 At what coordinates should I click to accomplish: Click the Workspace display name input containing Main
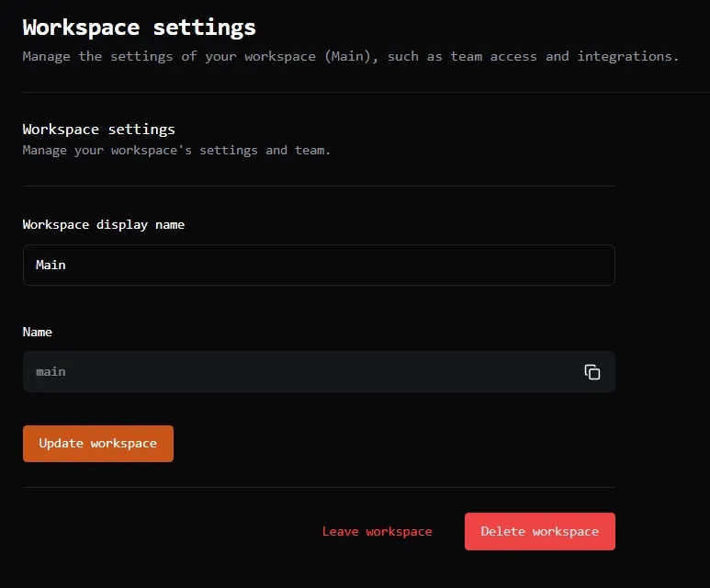tap(319, 265)
